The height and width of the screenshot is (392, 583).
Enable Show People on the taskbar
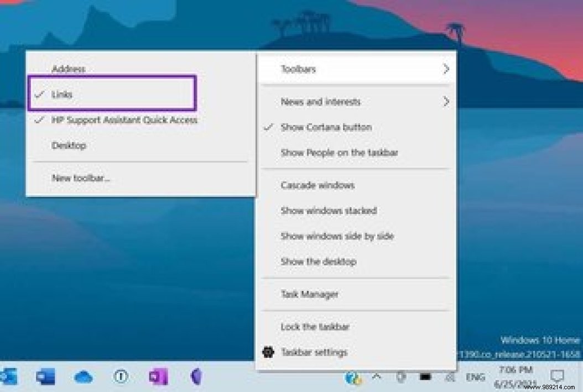(x=340, y=153)
